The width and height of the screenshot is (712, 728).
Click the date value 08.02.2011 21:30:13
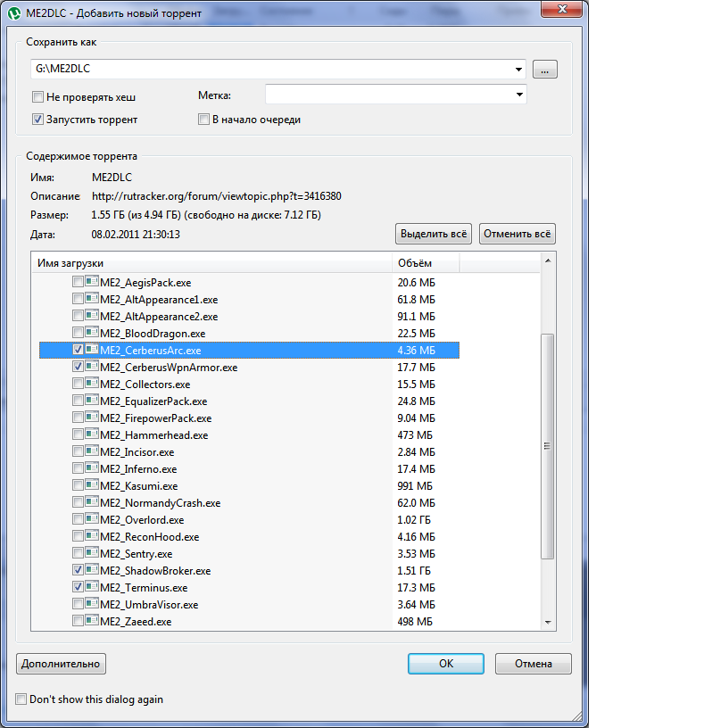point(136,235)
